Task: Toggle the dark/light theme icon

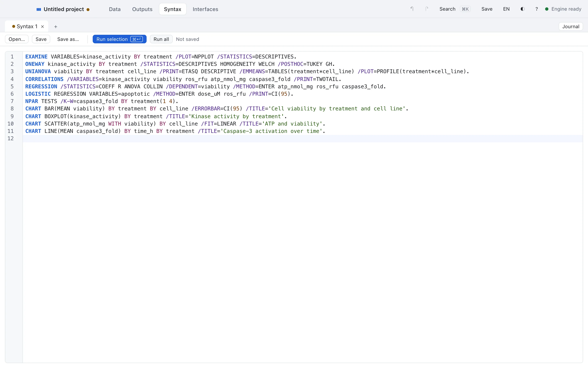Action: tap(522, 9)
